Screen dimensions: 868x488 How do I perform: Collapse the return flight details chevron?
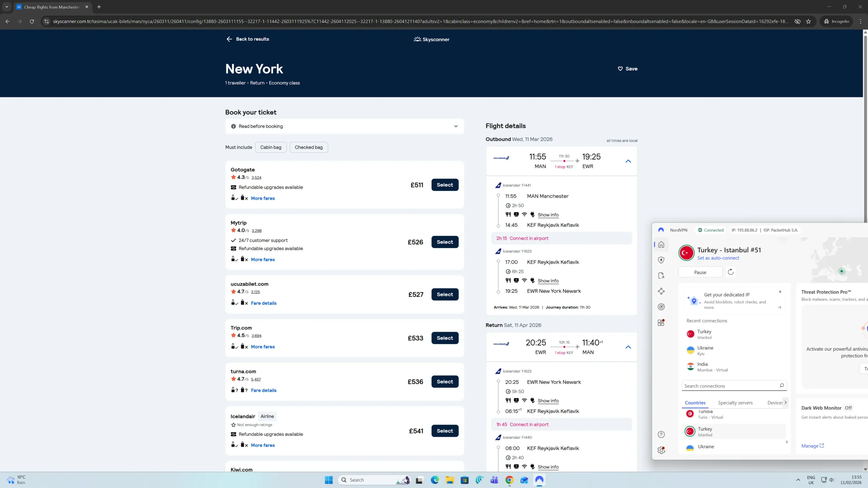[x=628, y=347]
